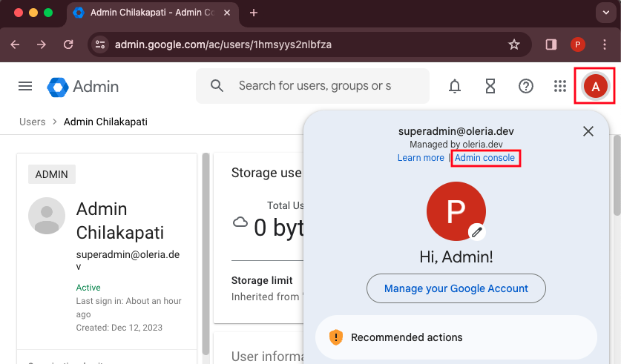The height and width of the screenshot is (364, 621).
Task: Click the Admin Chilakapati breadcrumb text
Action: [105, 122]
